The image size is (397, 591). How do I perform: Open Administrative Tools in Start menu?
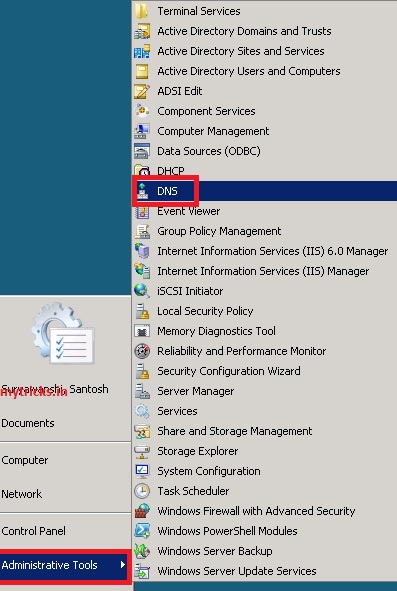click(x=63, y=565)
